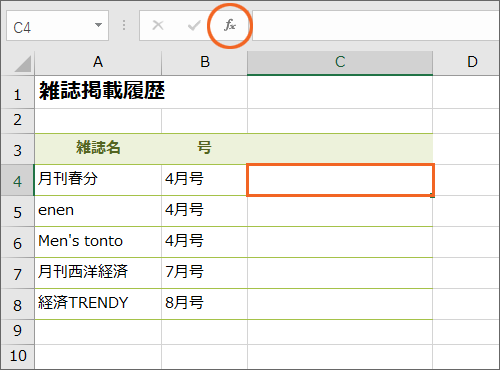The height and width of the screenshot is (370, 500).
Task: Select the 8月号 cell
Action: (x=205, y=304)
